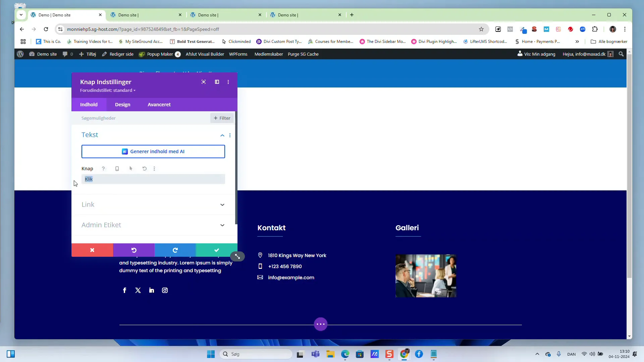Save settings with the green checkmark
Screen dimensions: 644x362
pyautogui.click(x=216, y=250)
